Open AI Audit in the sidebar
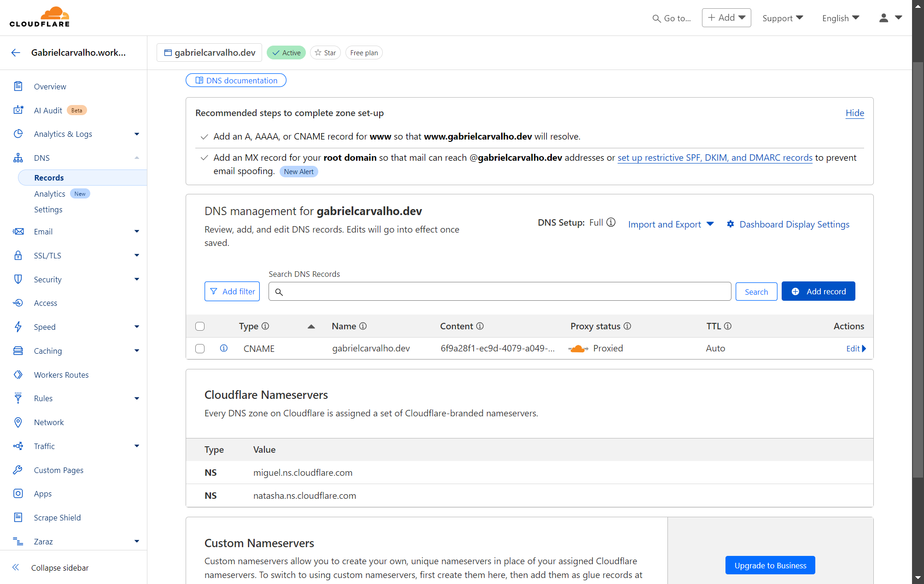The width and height of the screenshot is (924, 584). click(48, 110)
